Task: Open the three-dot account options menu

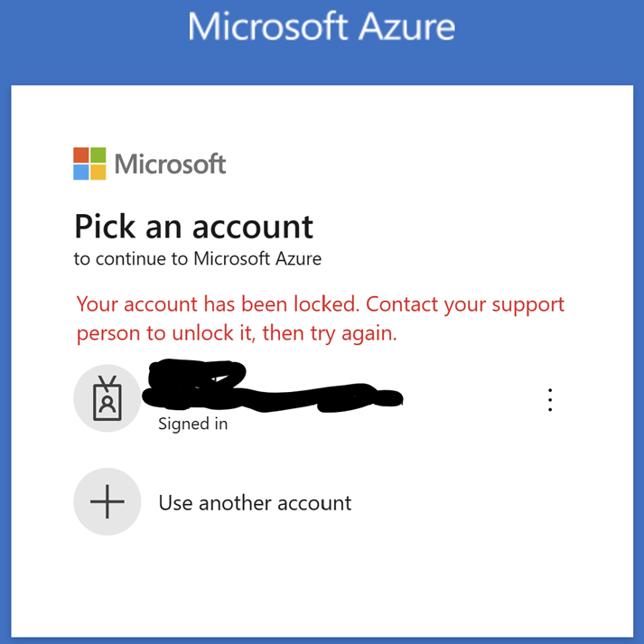Action: [550, 399]
